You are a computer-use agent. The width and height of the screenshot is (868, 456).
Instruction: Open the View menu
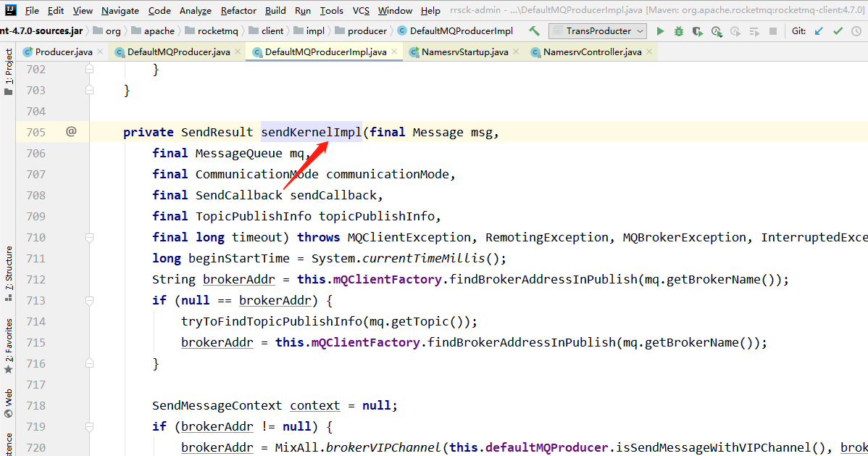[83, 11]
